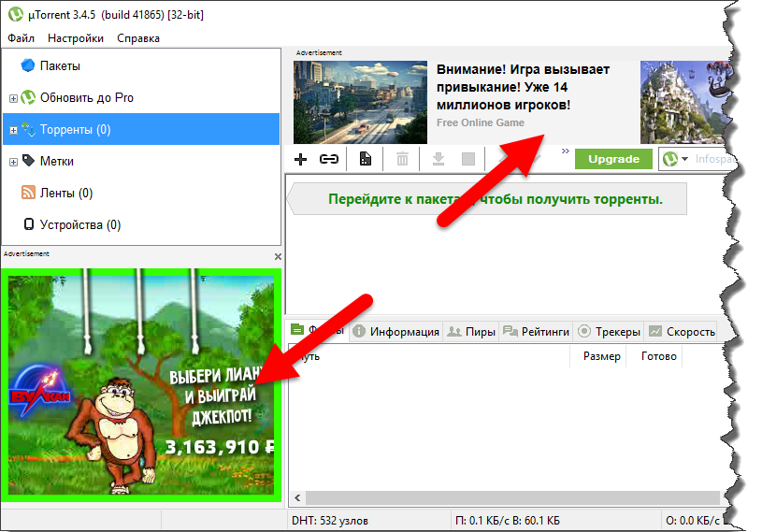Viewport: 762px width, 532px height.
Task: Switch to the Пиры tab
Action: 471,332
